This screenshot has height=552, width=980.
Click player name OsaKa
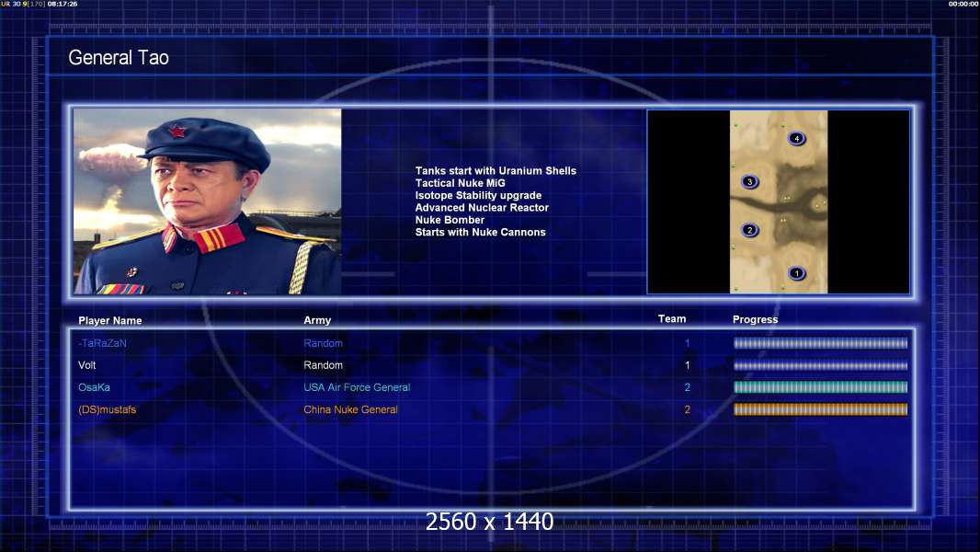[x=95, y=387]
